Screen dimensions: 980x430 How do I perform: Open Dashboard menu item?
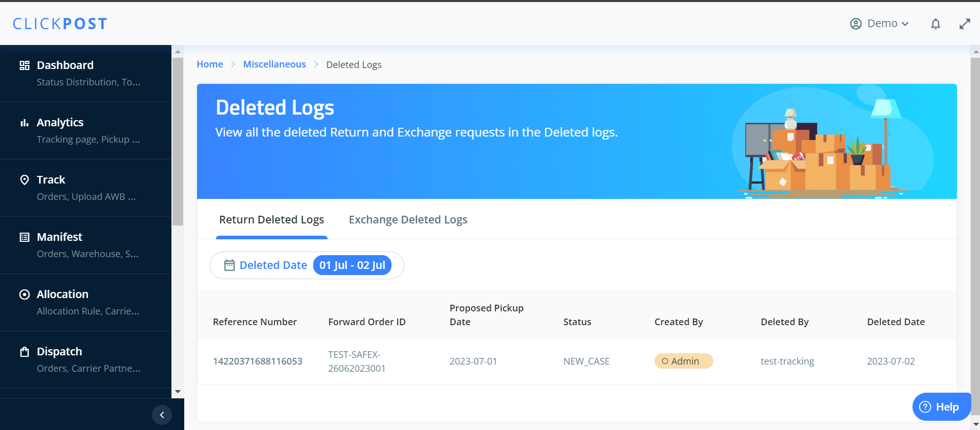click(x=85, y=74)
